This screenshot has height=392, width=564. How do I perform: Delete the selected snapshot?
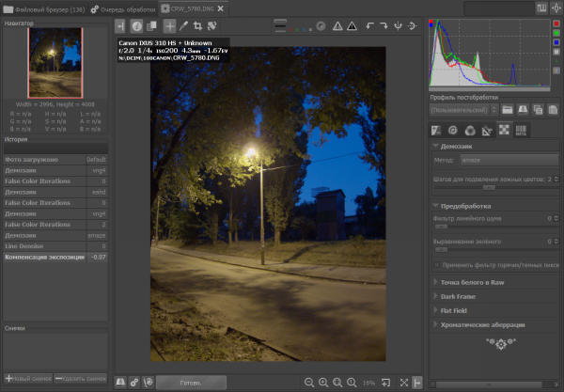pos(81,378)
